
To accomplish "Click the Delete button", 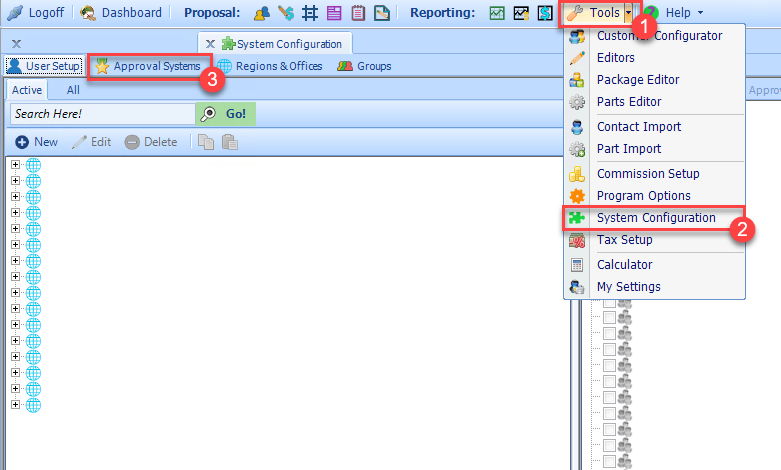I will 151,142.
